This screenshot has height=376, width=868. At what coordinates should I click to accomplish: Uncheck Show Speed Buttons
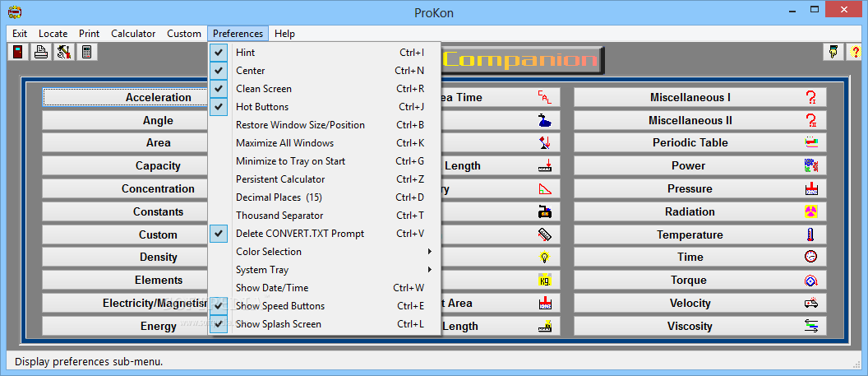[x=219, y=306]
